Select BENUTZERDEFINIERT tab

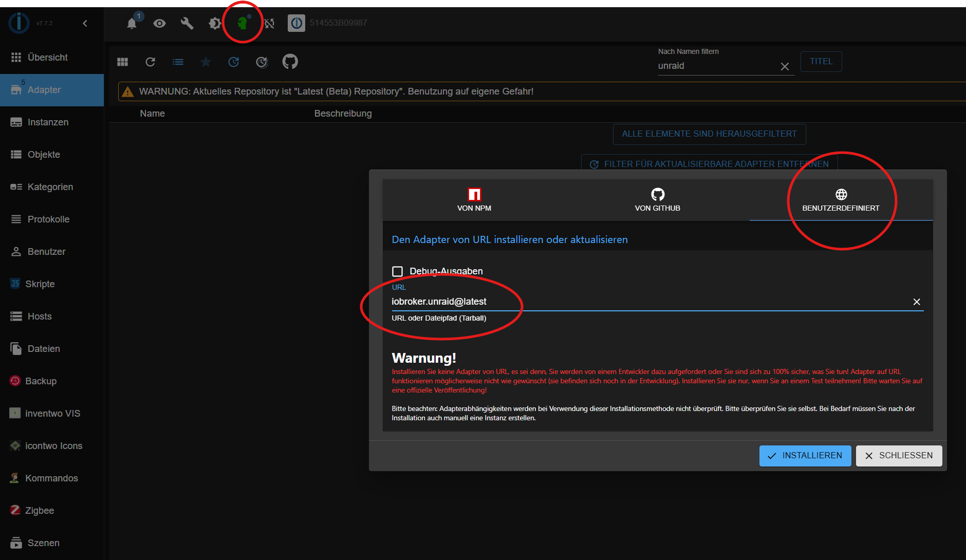pyautogui.click(x=841, y=200)
